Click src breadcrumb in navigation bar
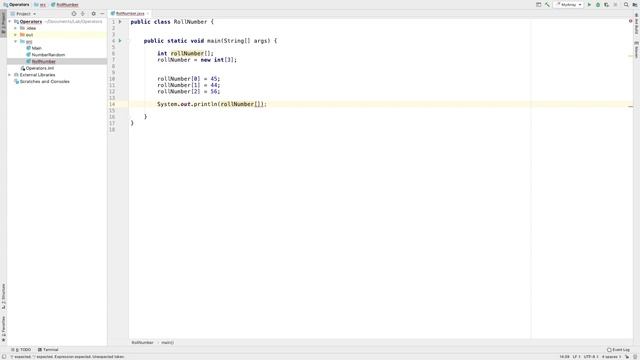This screenshot has width=640, height=360. (x=40, y=4)
